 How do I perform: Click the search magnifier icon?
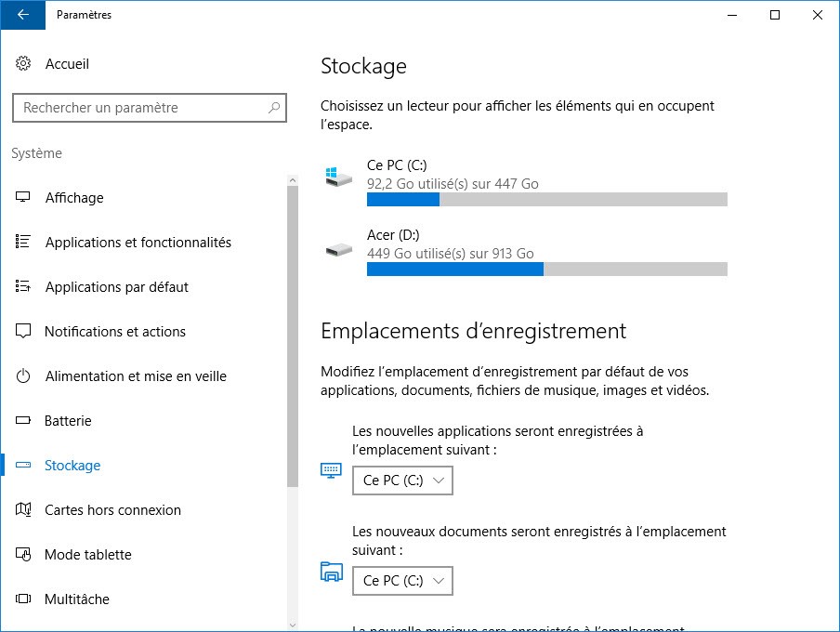[x=274, y=108]
